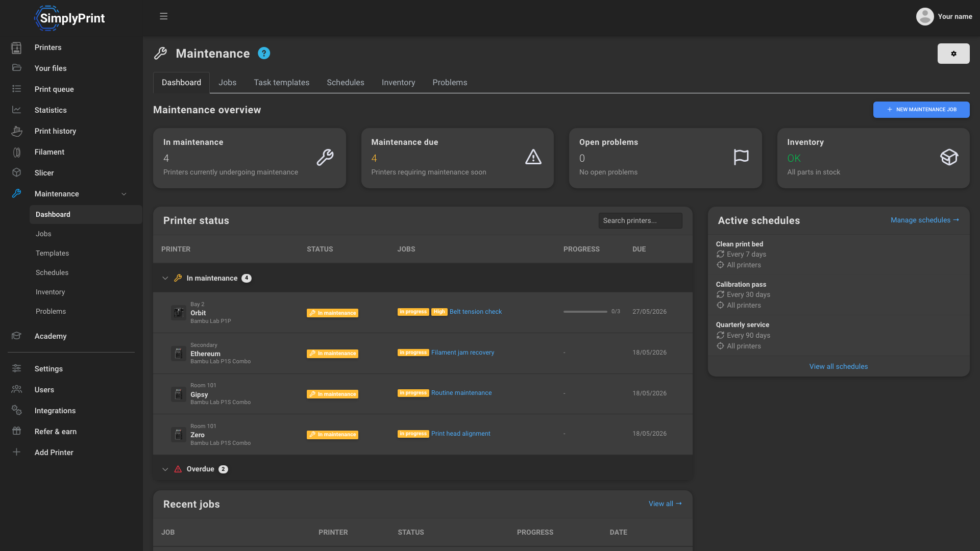The height and width of the screenshot is (551, 980).
Task: Click the Orbit job progress bar
Action: pos(585,312)
